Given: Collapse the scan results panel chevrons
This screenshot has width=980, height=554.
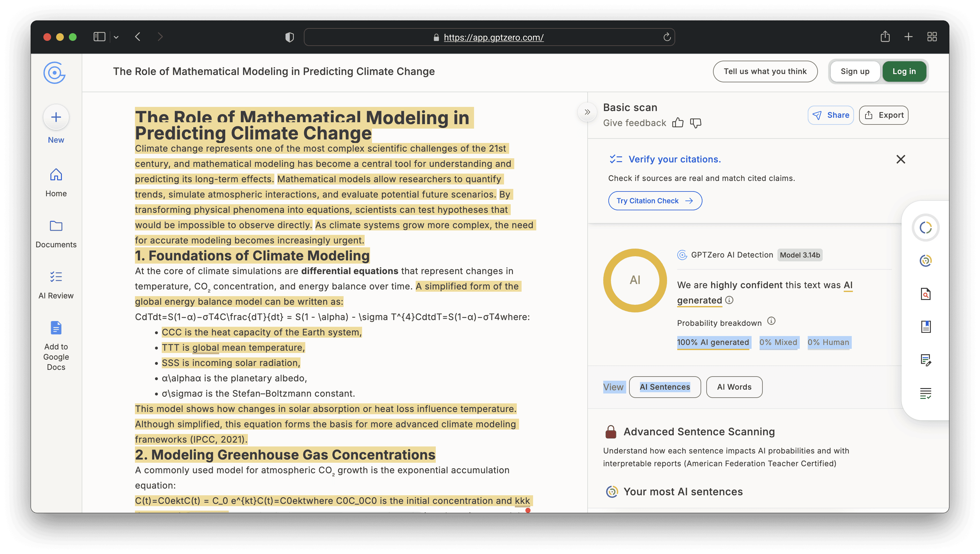Looking at the screenshot, I should (x=587, y=112).
